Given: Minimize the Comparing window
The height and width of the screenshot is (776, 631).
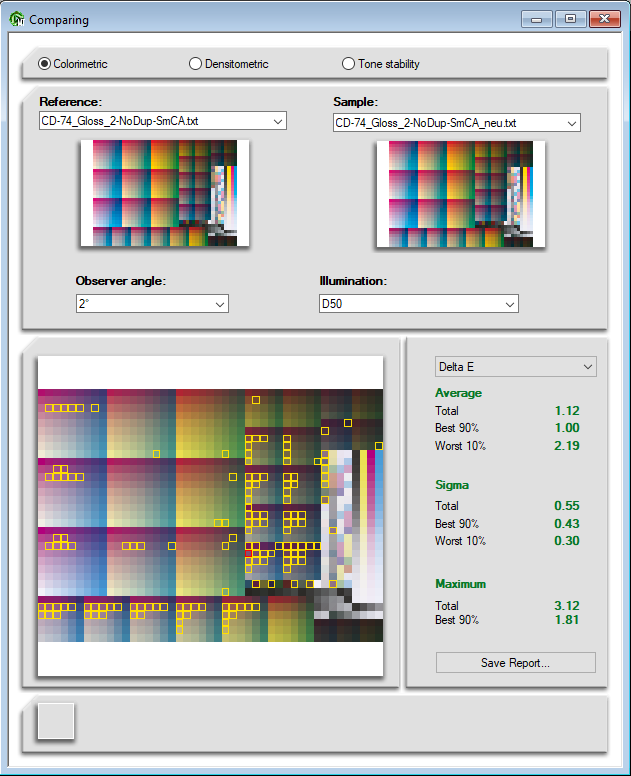Looking at the screenshot, I should pos(536,19).
